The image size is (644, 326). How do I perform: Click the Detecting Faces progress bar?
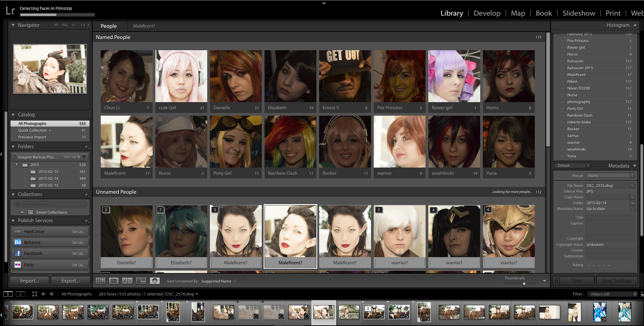click(57, 15)
